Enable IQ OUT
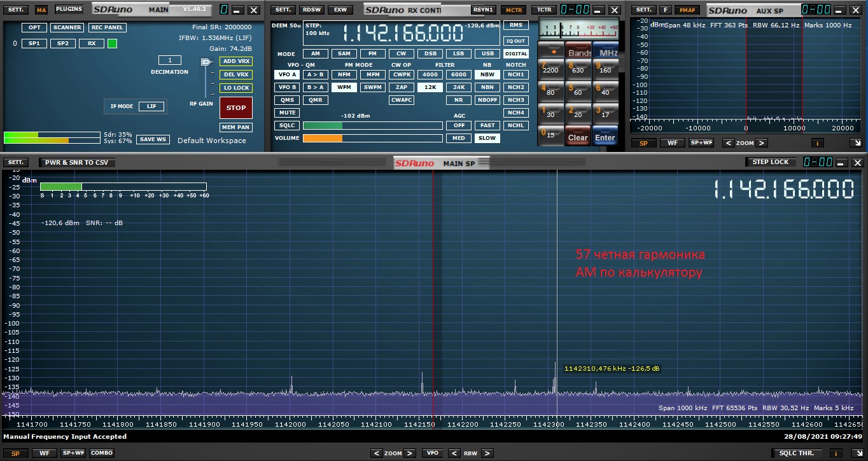868x461 pixels. click(516, 41)
